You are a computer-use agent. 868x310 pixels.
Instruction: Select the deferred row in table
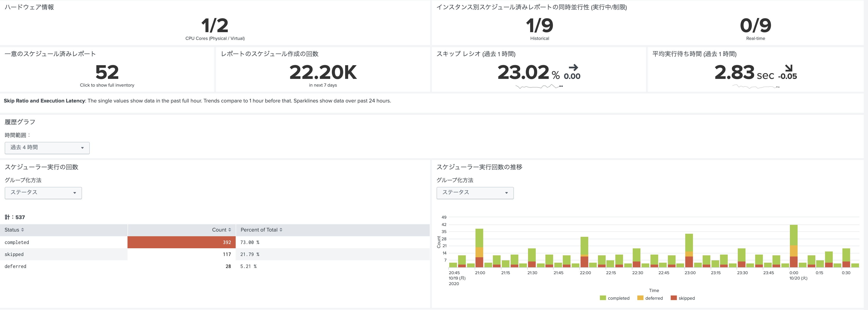[x=15, y=266]
